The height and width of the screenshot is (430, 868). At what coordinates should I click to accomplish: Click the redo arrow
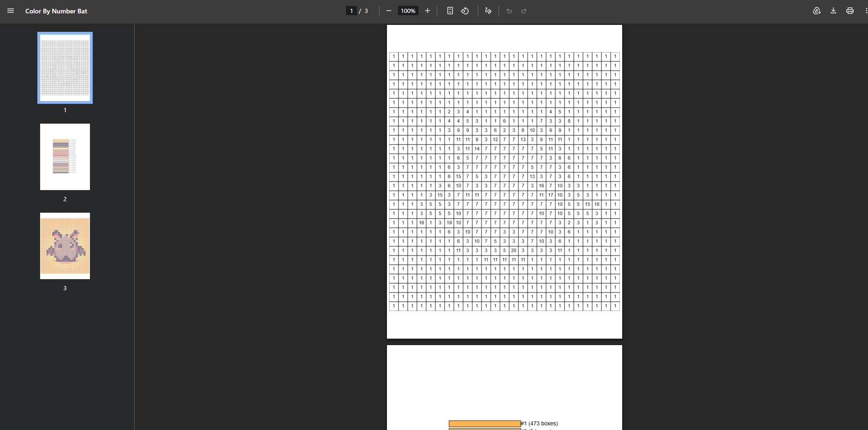click(524, 11)
